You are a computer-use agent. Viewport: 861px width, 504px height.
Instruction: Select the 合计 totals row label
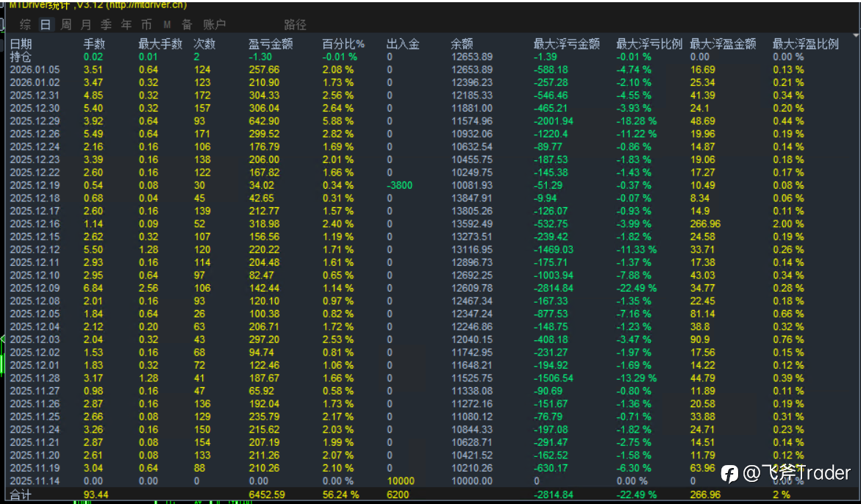tap(21, 495)
